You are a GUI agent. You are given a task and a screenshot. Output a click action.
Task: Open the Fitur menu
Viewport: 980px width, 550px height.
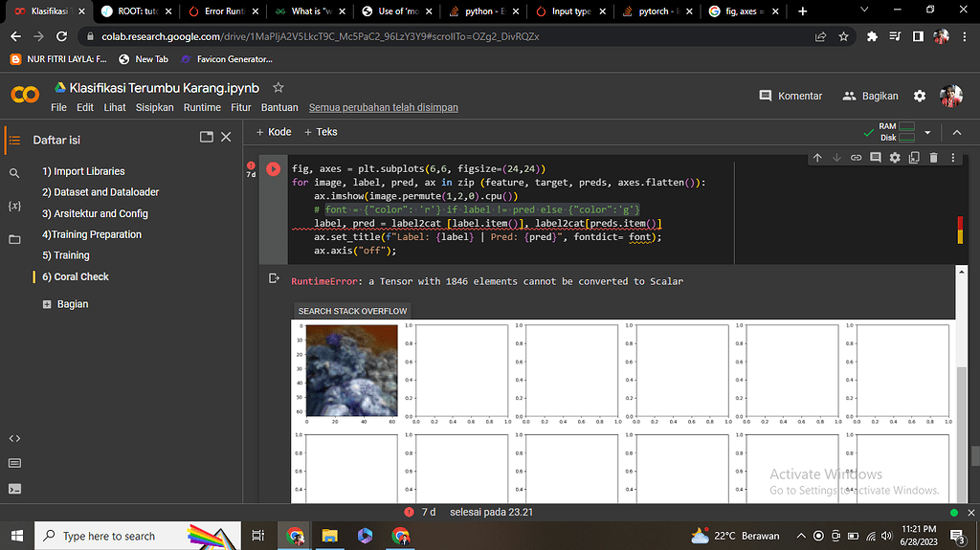[x=240, y=107]
